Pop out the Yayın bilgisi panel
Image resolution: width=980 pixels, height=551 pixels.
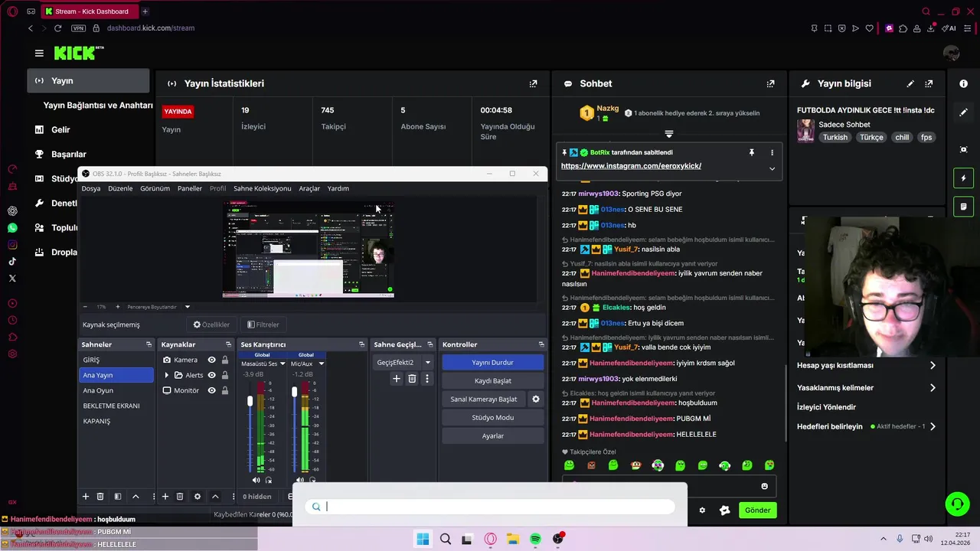pos(929,83)
